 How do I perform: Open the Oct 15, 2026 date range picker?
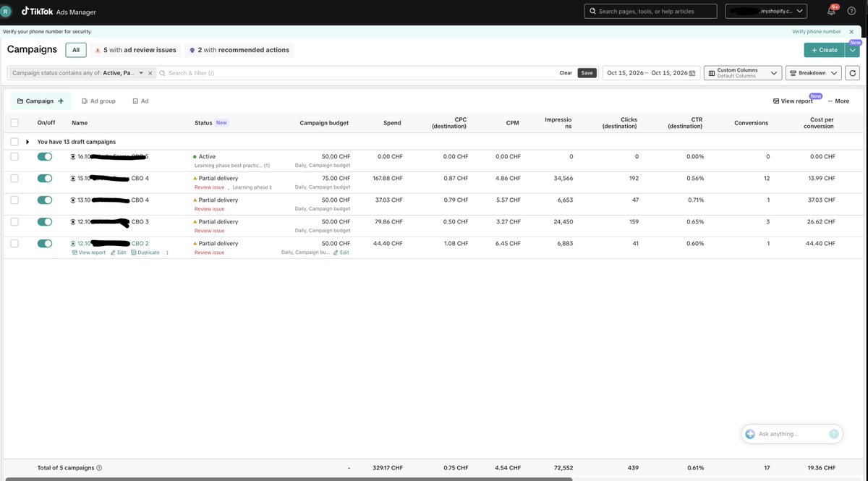click(x=651, y=73)
